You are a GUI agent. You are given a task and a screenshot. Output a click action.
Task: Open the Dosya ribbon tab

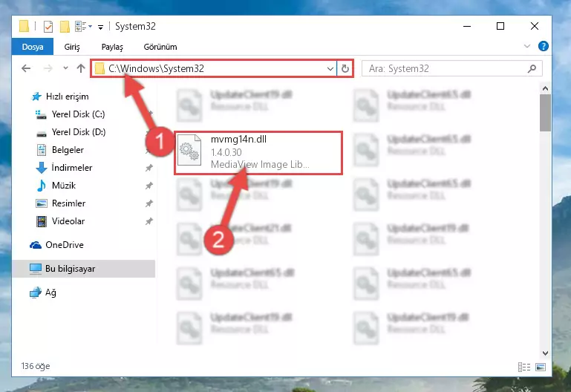[33, 47]
